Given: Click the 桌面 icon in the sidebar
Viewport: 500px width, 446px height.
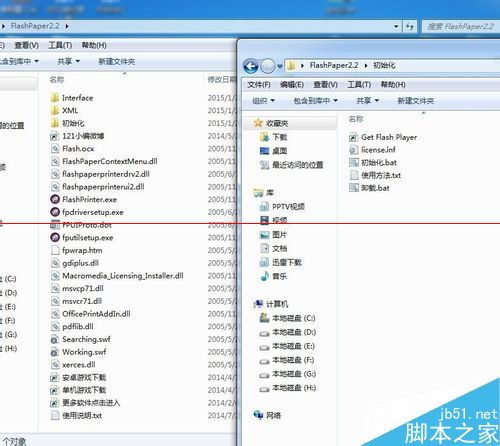Looking at the screenshot, I should coord(264,151).
